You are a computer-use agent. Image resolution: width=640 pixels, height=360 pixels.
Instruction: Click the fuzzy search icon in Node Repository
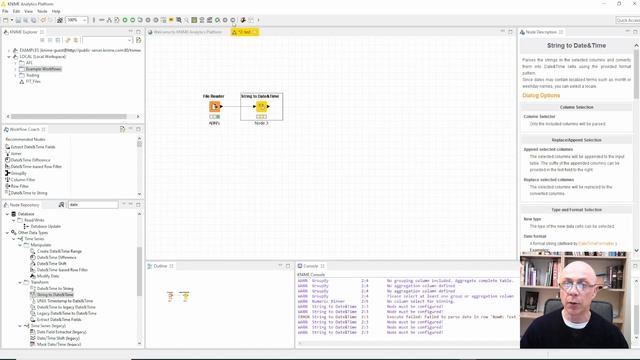[x=61, y=204]
